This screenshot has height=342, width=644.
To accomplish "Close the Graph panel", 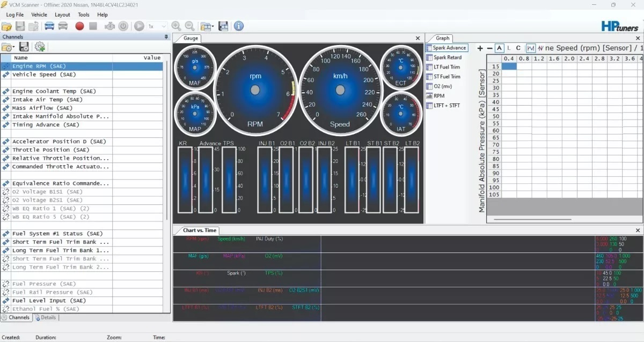I will click(638, 38).
